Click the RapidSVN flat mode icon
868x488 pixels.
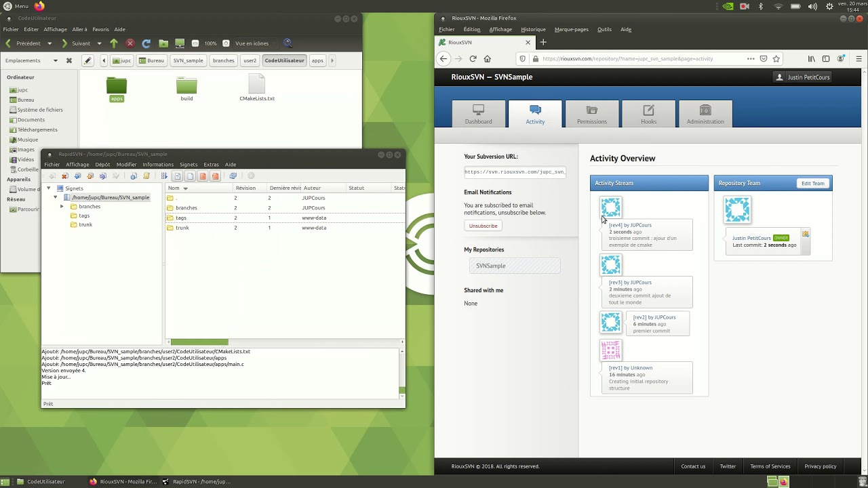164,176
